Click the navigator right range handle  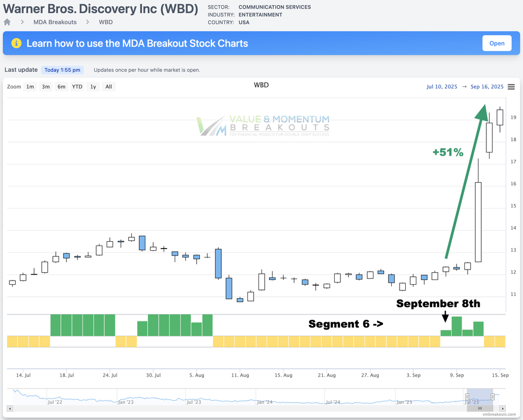click(x=493, y=397)
